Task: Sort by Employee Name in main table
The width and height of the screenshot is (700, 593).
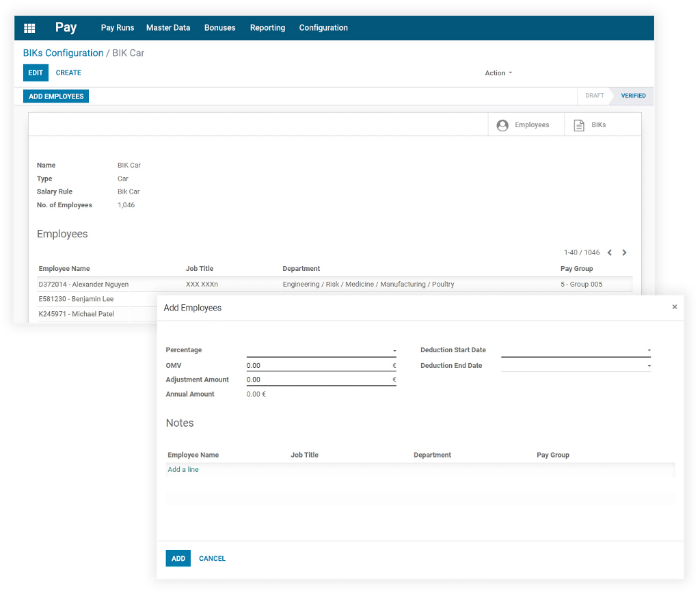Action: (x=64, y=269)
